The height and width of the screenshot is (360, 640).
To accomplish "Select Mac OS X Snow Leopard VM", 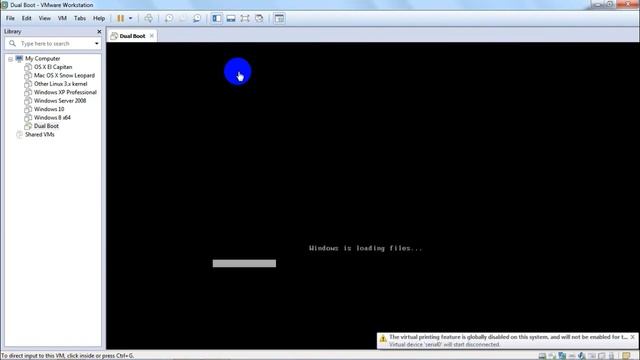I will point(64,76).
